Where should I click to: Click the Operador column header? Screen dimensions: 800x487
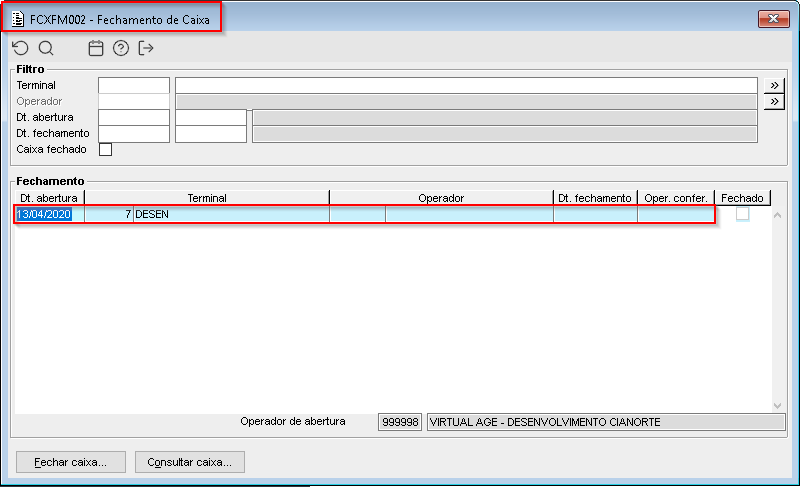point(441,198)
